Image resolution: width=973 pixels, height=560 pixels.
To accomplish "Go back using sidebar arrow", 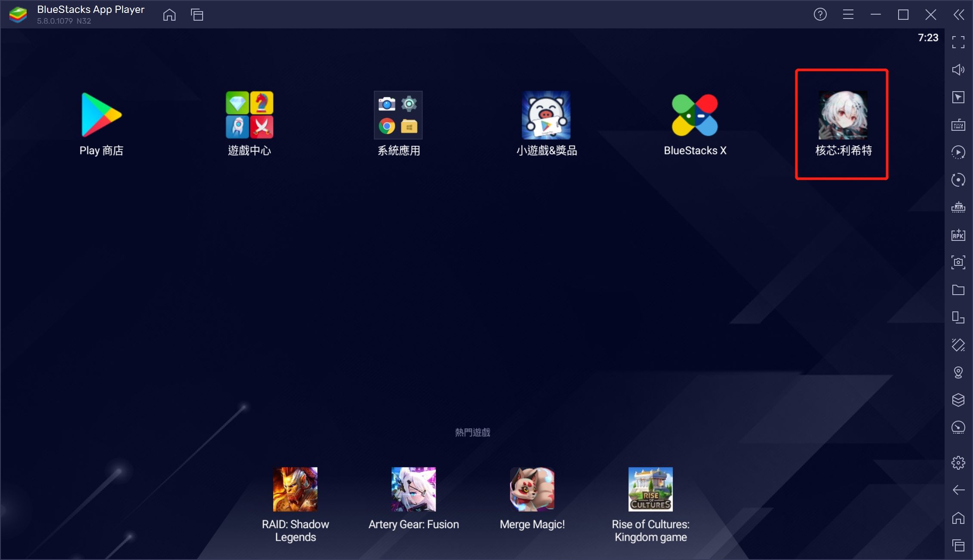I will pyautogui.click(x=958, y=490).
